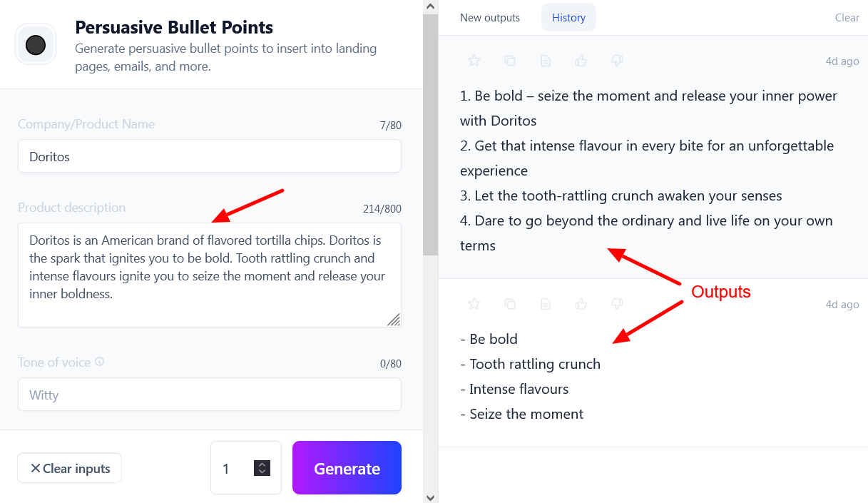The image size is (868, 503).
Task: Open the History tab
Action: [x=568, y=18]
